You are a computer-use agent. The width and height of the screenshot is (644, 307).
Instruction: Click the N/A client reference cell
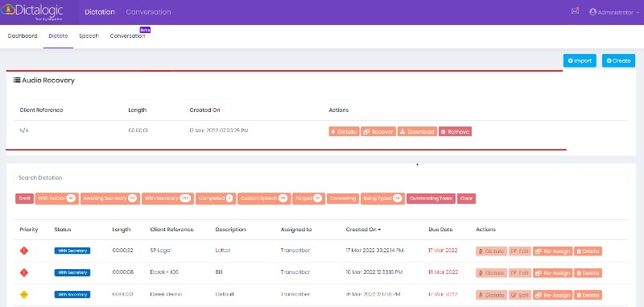coord(24,131)
